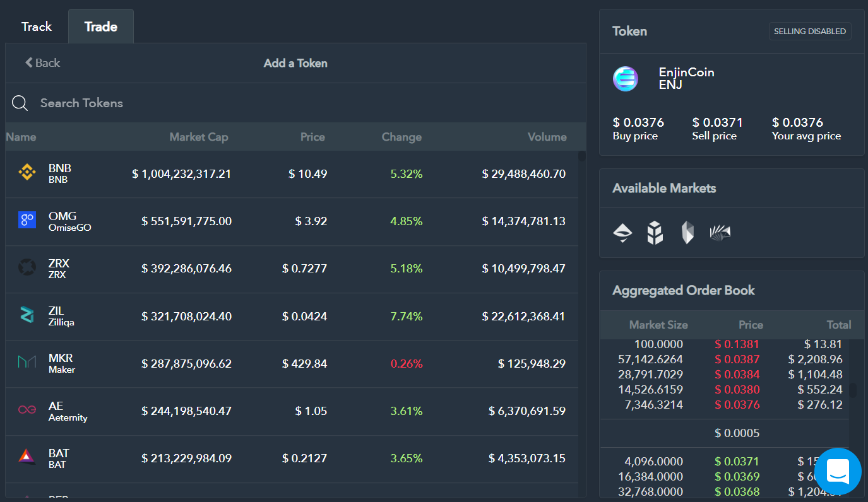Image resolution: width=868 pixels, height=502 pixels.
Task: Click the $ 0.0371 Sell price
Action: [717, 122]
